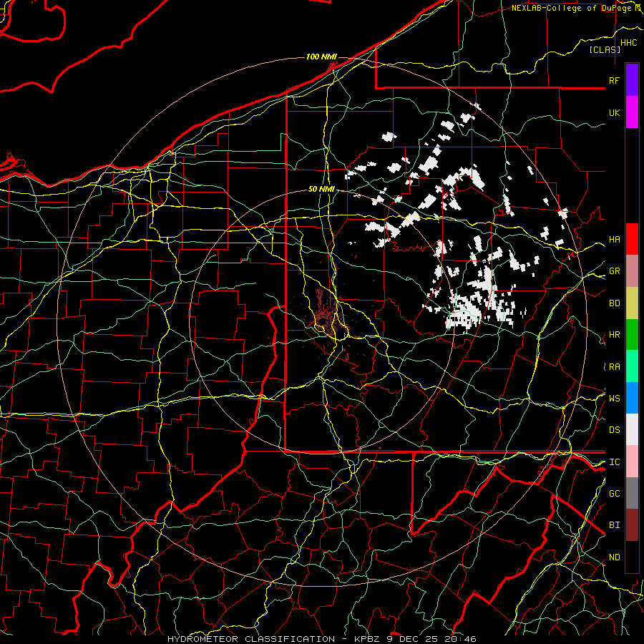Click the "IC" legend label

click(614, 462)
